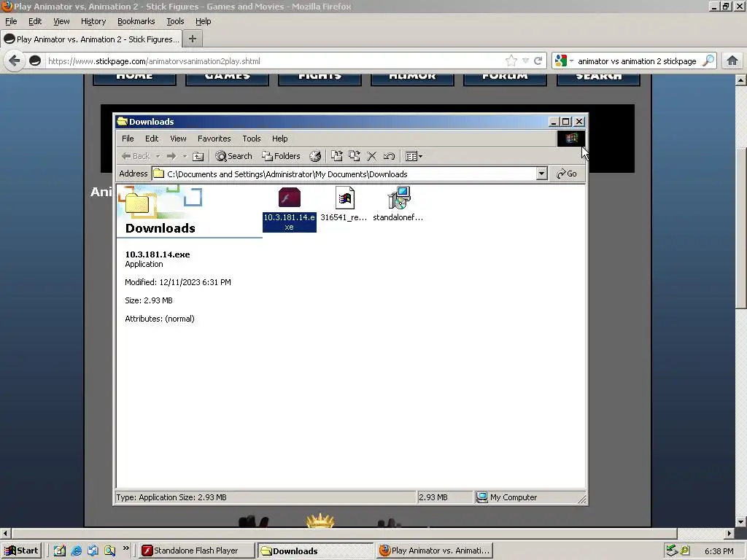Expand the quick launch chevron
This screenshot has width=747, height=560.
click(x=125, y=548)
